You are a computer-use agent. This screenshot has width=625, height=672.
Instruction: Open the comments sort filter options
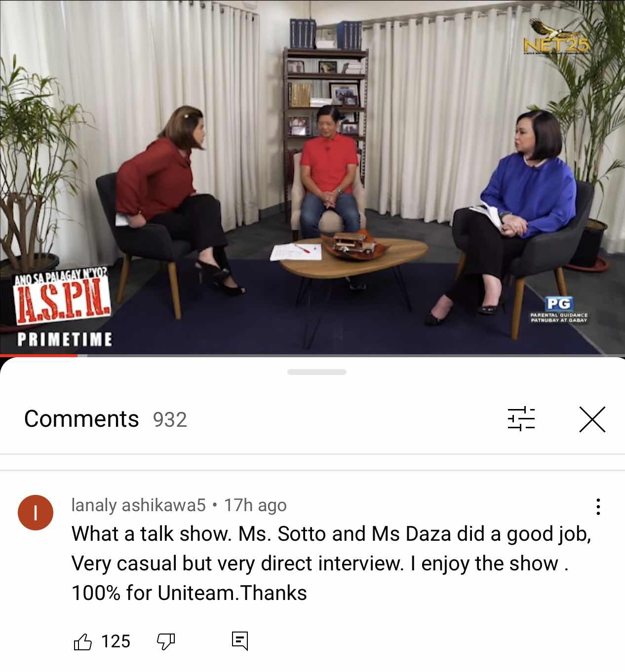point(521,419)
